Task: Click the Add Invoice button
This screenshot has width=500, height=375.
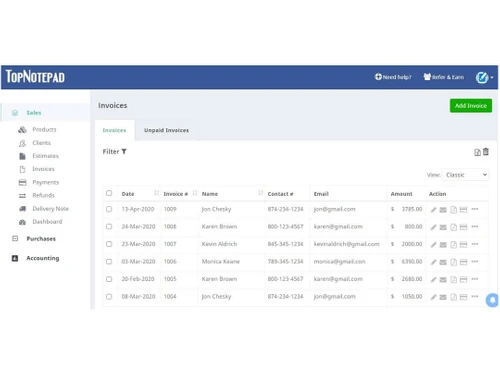Action: [471, 106]
